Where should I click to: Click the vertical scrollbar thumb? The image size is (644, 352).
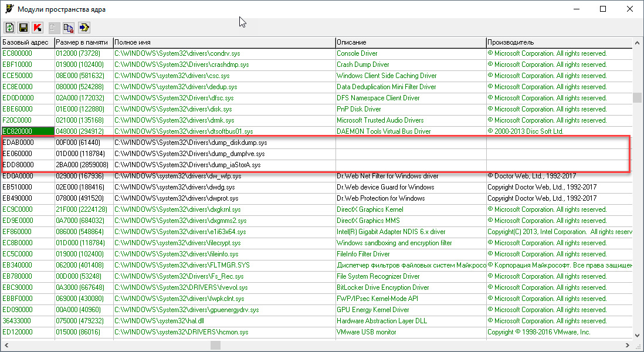[637, 98]
